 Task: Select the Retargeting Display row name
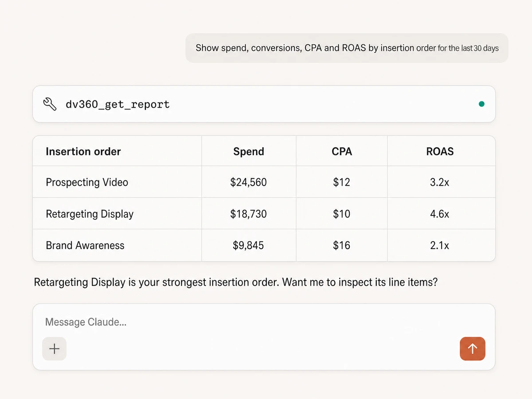tap(90, 214)
